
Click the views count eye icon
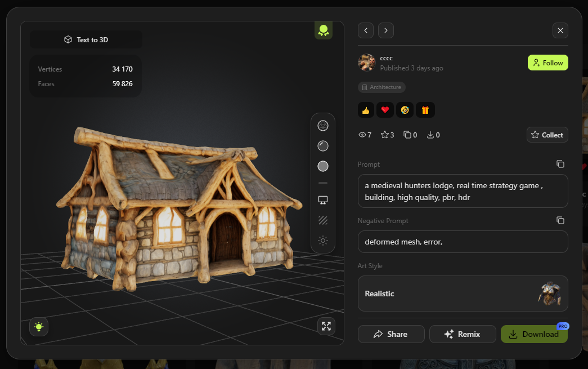(362, 135)
